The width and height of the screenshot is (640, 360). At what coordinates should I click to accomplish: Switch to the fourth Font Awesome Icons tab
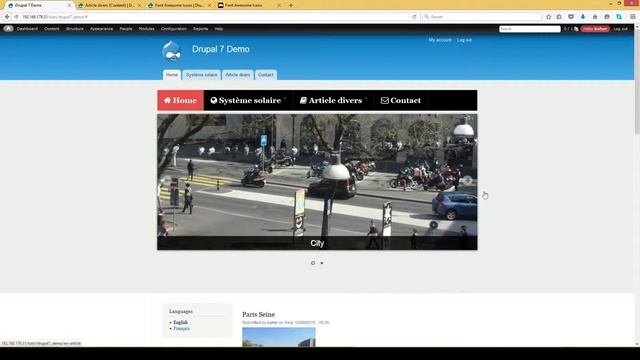[x=249, y=5]
